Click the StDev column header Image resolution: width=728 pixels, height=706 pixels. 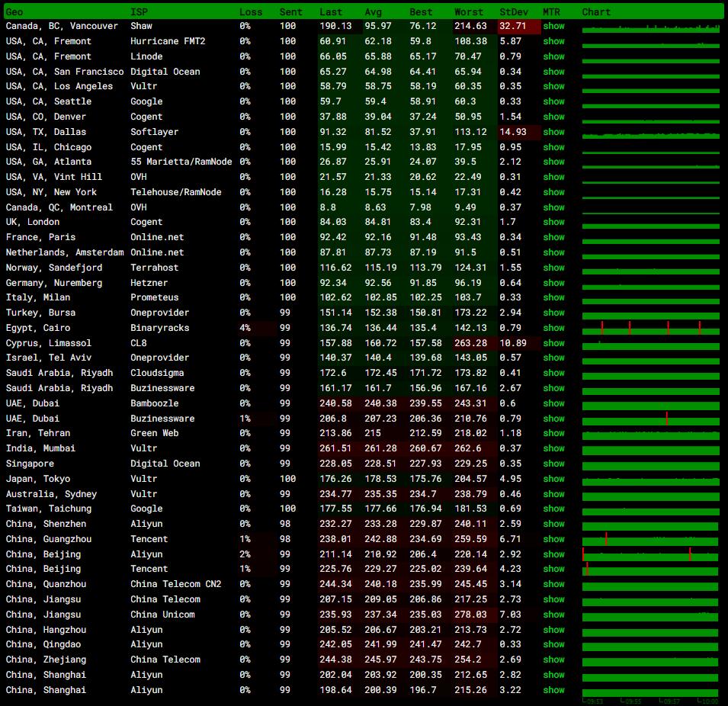point(514,12)
